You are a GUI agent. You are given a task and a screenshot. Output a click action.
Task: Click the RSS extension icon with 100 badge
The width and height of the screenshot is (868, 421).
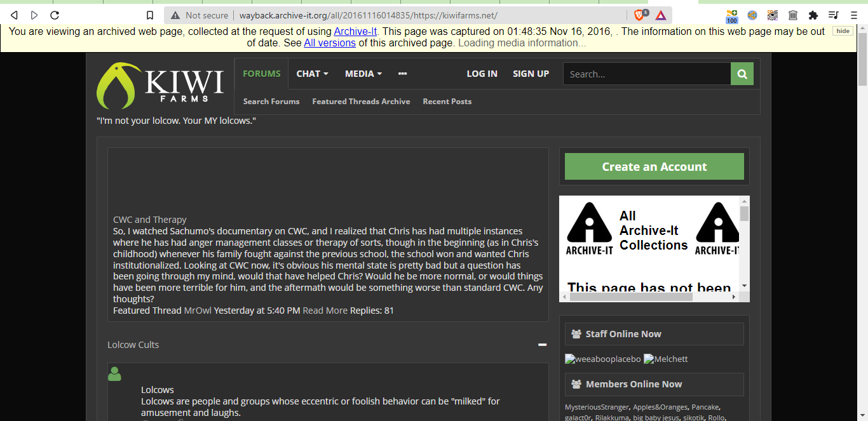tap(732, 16)
